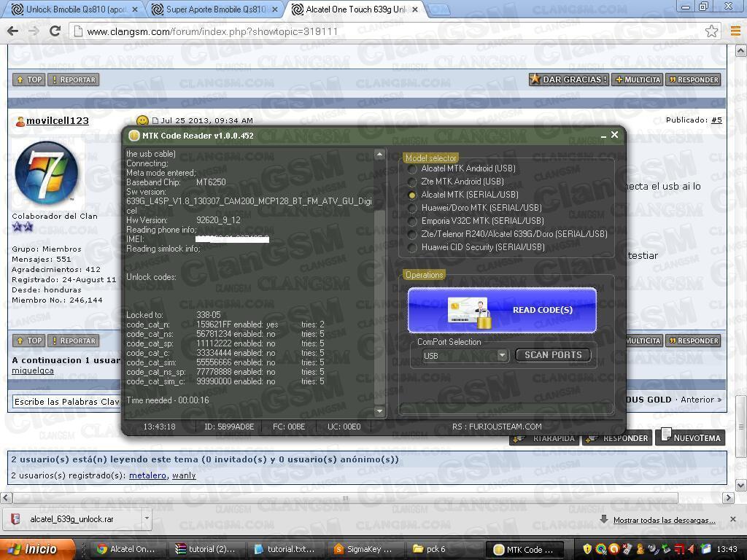
Task: Select Alcatel MTK Android (USB) model
Action: (x=413, y=168)
